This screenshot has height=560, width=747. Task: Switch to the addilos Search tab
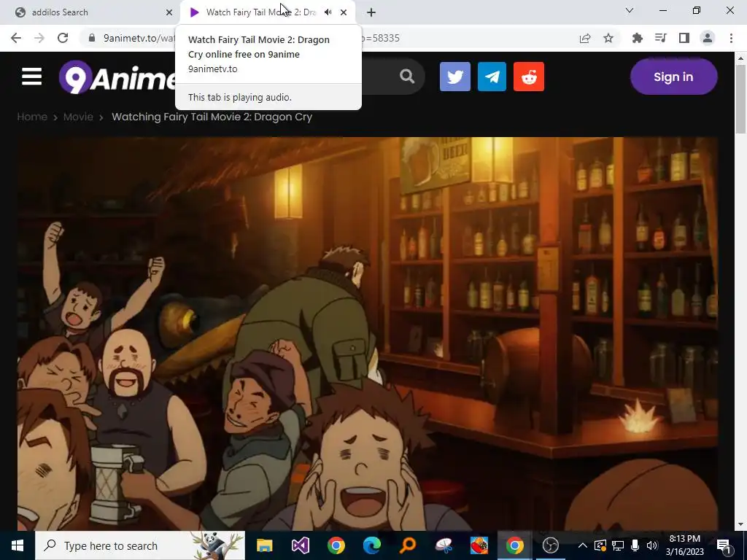click(90, 12)
